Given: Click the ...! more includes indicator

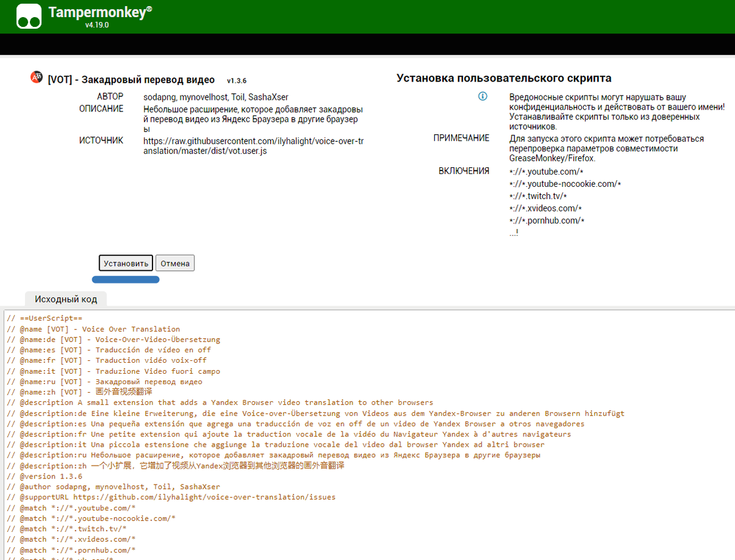Looking at the screenshot, I should pyautogui.click(x=514, y=233).
